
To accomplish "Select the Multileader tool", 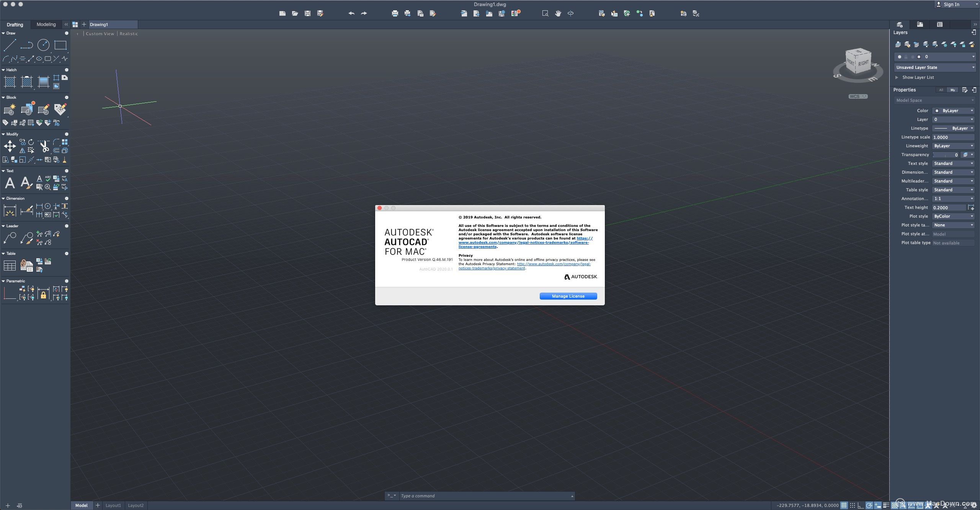I will click(x=10, y=238).
